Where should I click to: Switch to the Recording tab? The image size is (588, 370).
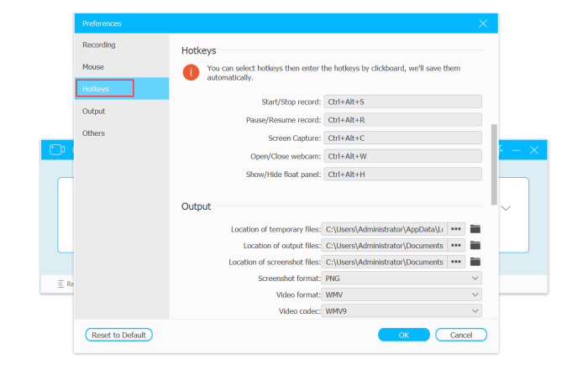pyautogui.click(x=99, y=44)
